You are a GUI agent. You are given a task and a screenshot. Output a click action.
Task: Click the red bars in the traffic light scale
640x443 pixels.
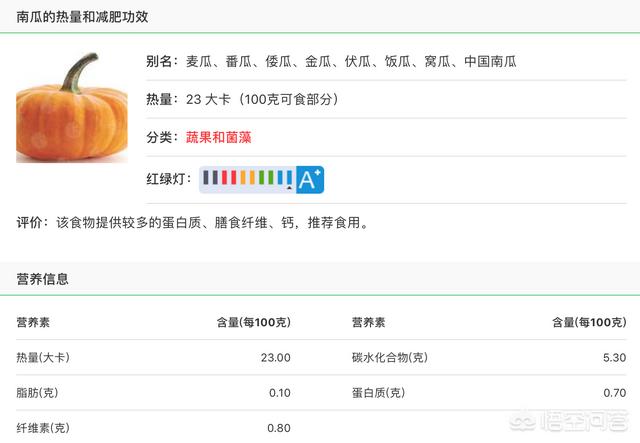(x=231, y=178)
